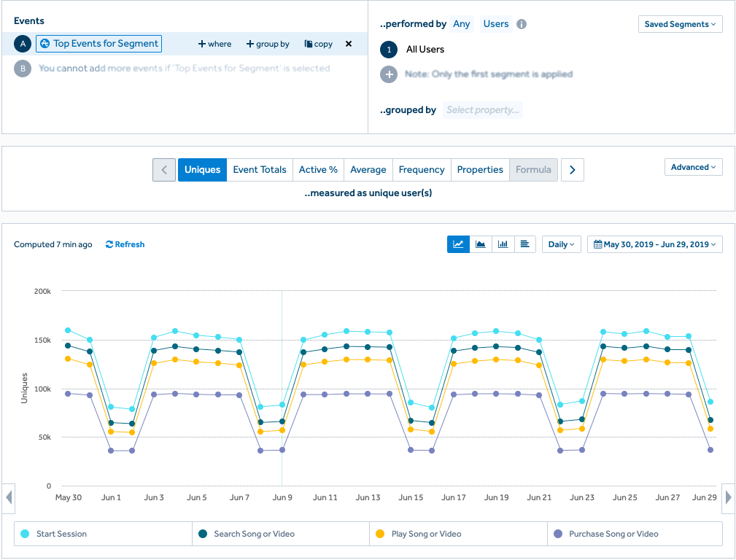Image resolution: width=736 pixels, height=560 pixels.
Task: Click the info icon next to Users
Action: [x=521, y=24]
